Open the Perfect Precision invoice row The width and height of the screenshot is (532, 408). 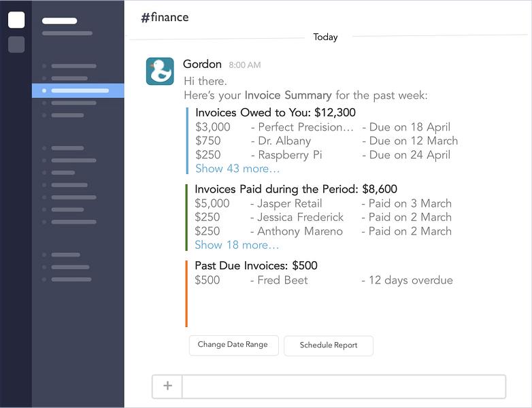(322, 127)
